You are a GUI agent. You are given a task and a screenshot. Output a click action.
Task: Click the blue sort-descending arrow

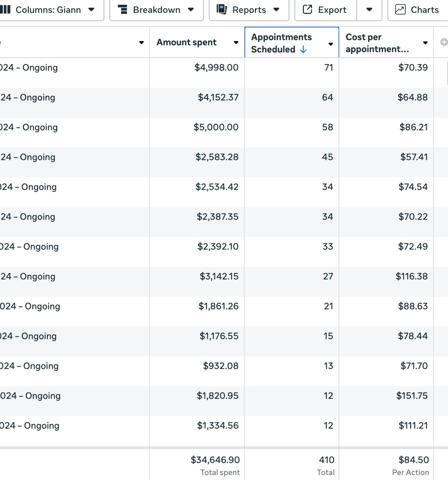[303, 49]
